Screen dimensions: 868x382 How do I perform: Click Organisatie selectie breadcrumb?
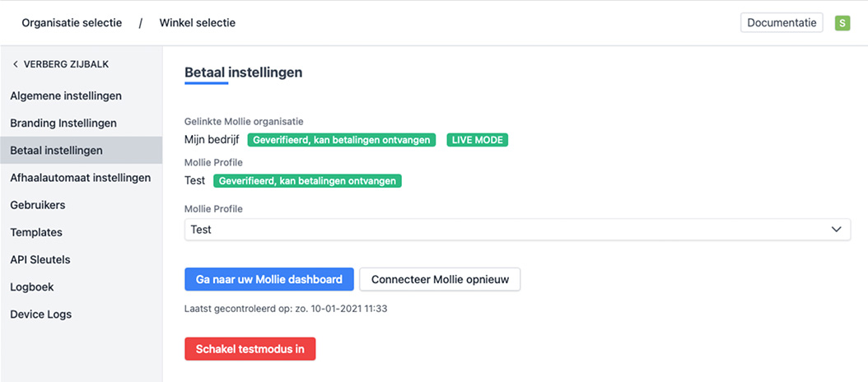(x=72, y=23)
